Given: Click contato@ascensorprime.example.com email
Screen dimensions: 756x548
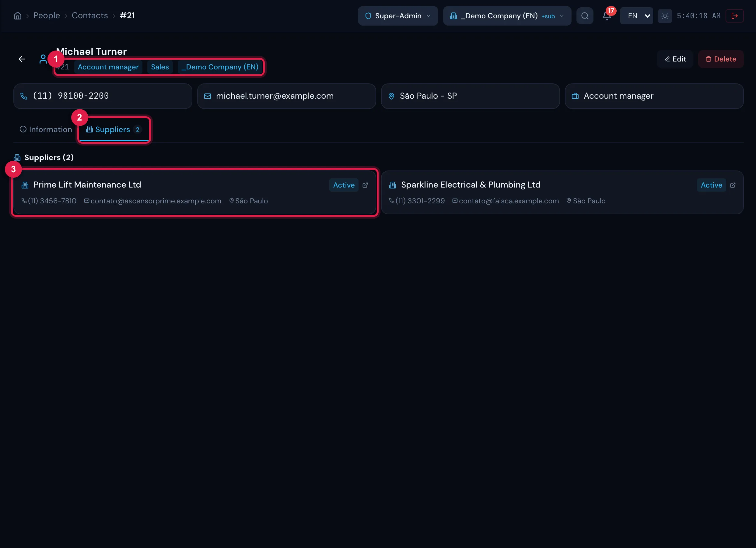Looking at the screenshot, I should coord(156,201).
